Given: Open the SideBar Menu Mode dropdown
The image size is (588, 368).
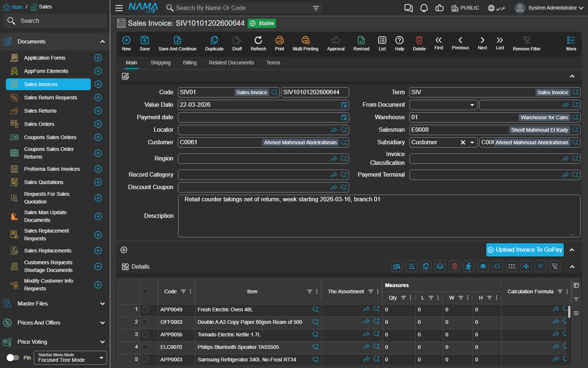Looking at the screenshot, I should [x=70, y=358].
